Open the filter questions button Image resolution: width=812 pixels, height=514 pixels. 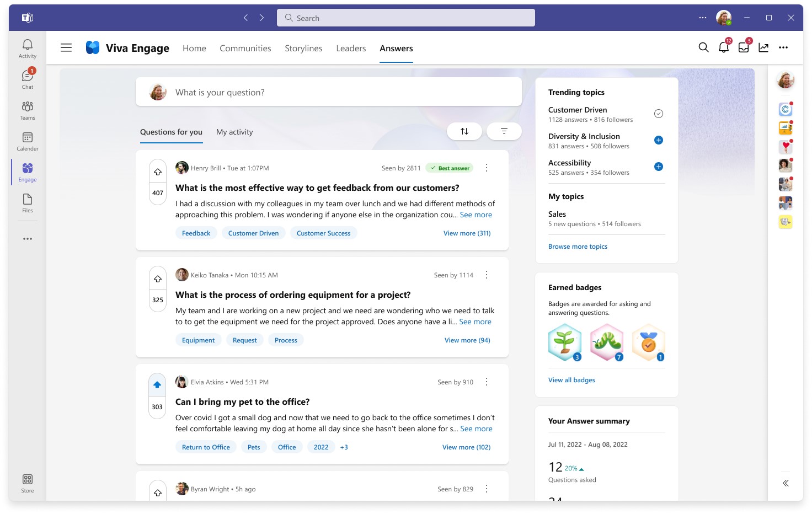[504, 131]
